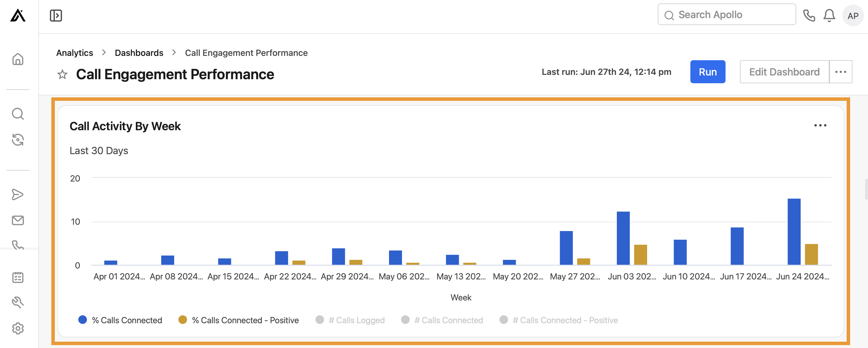The image size is (868, 348).
Task: Click the blue bar for Jun 10 2024
Action: [x=680, y=252]
